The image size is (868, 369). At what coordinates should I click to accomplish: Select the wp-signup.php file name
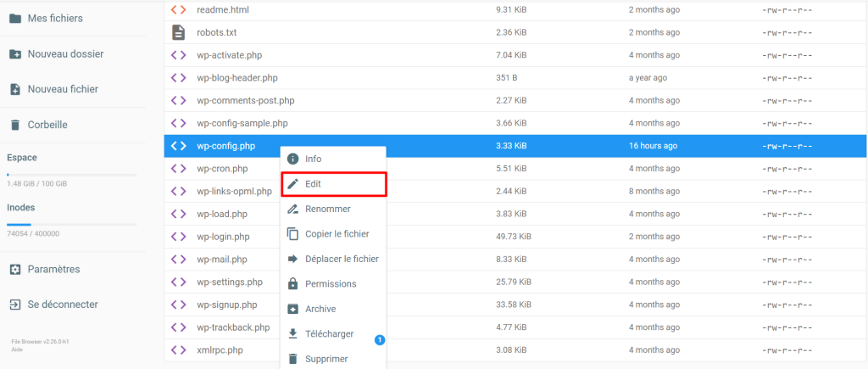pos(227,305)
